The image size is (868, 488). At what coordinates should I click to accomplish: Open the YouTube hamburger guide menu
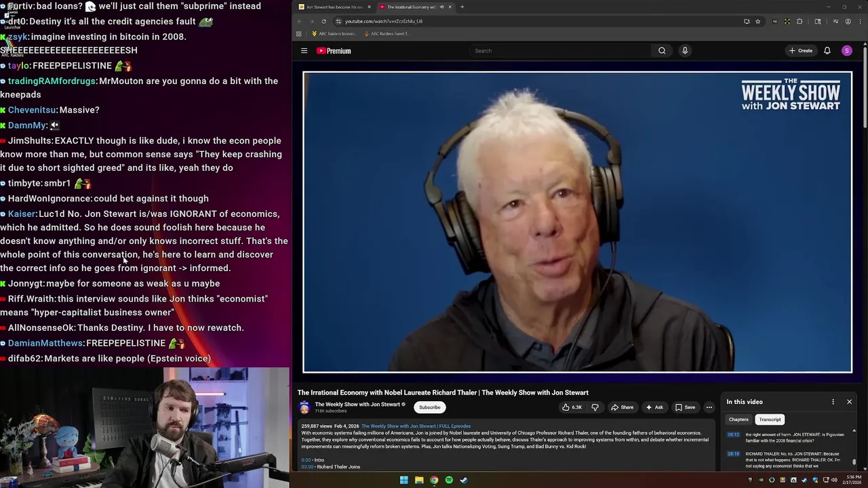[x=304, y=51]
